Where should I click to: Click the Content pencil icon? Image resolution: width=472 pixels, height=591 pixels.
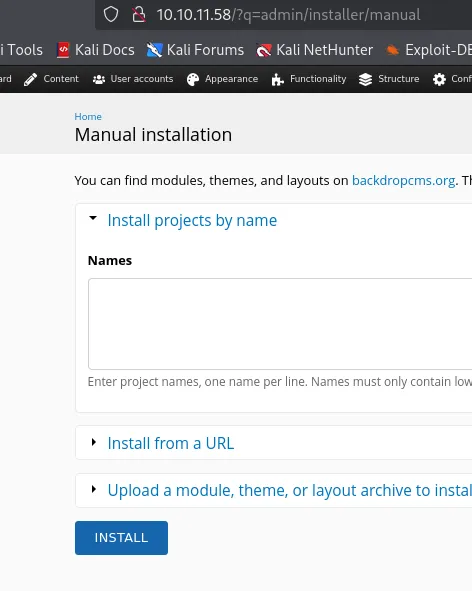pos(30,79)
